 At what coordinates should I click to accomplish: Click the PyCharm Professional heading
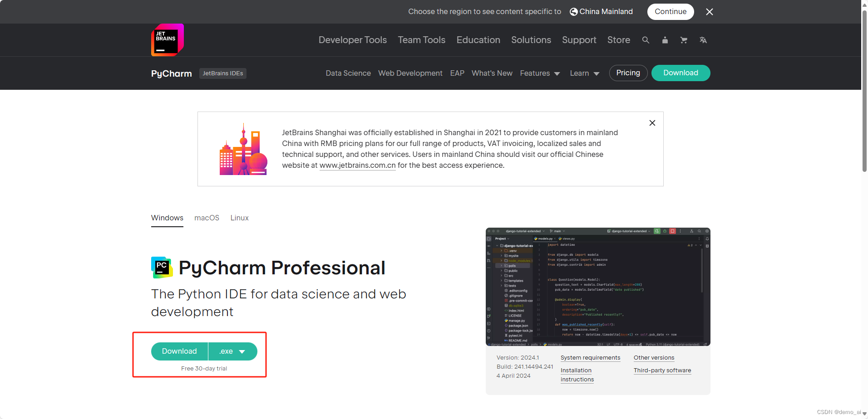tap(282, 268)
